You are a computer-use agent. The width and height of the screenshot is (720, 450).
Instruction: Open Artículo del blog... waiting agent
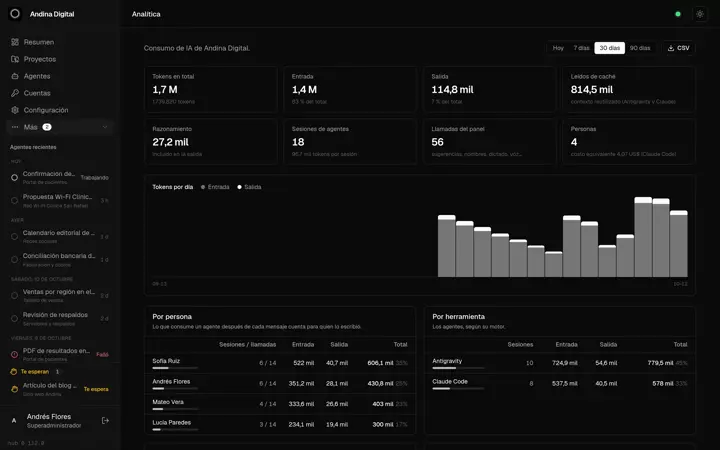60,388
